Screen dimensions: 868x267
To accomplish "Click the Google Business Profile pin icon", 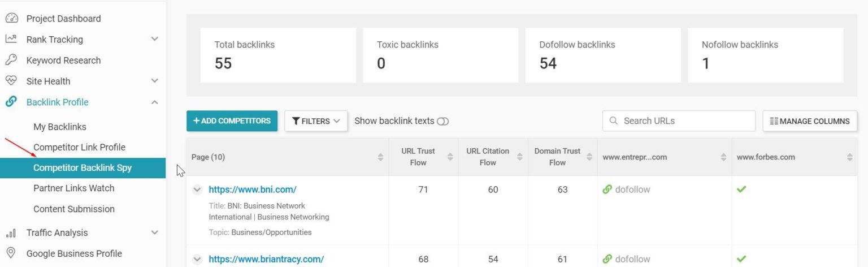I will [x=11, y=253].
